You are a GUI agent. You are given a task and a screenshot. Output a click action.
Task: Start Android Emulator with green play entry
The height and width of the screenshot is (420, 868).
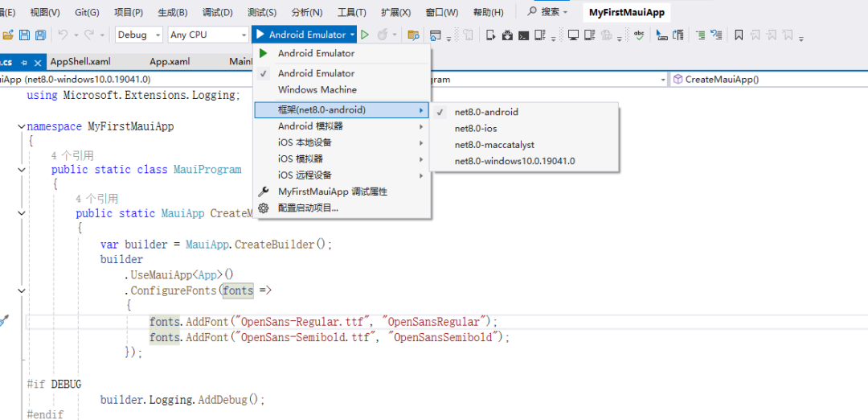point(342,53)
